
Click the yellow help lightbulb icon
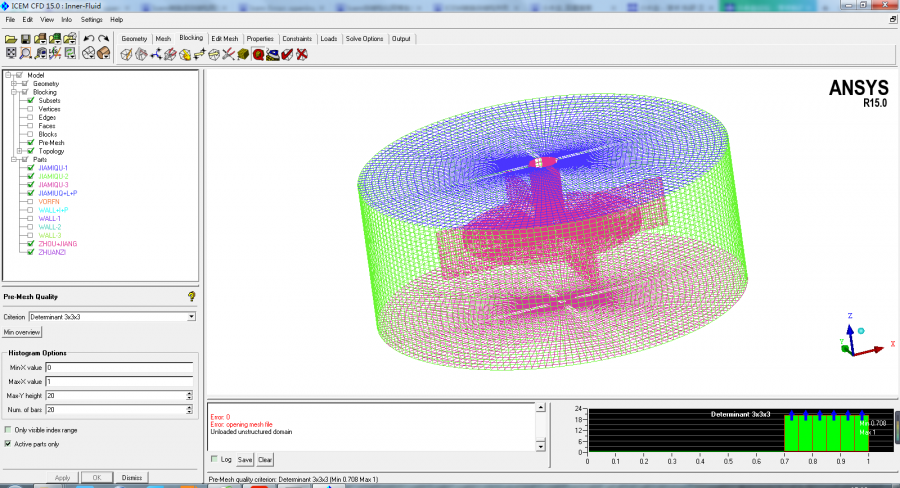pos(191,296)
